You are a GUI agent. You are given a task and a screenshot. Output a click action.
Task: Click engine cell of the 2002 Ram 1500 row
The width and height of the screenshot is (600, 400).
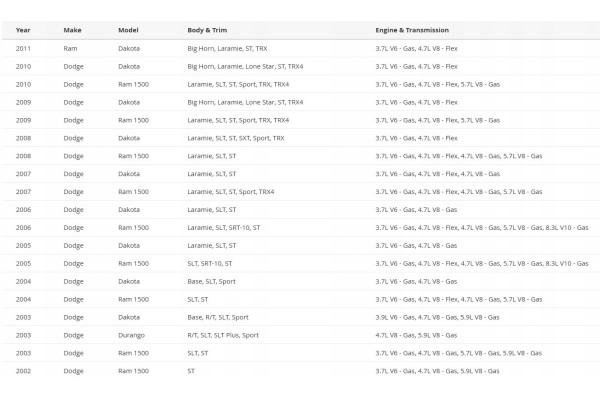(437, 371)
